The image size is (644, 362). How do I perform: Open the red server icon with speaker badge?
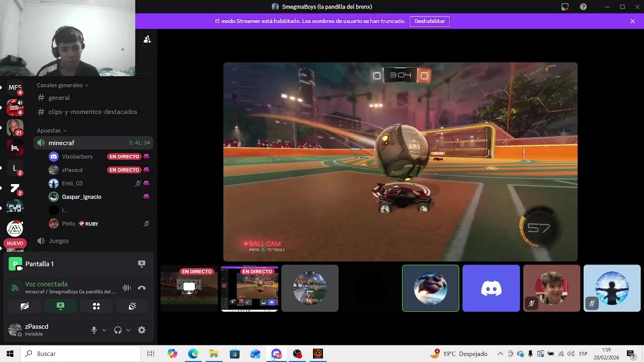point(15,107)
